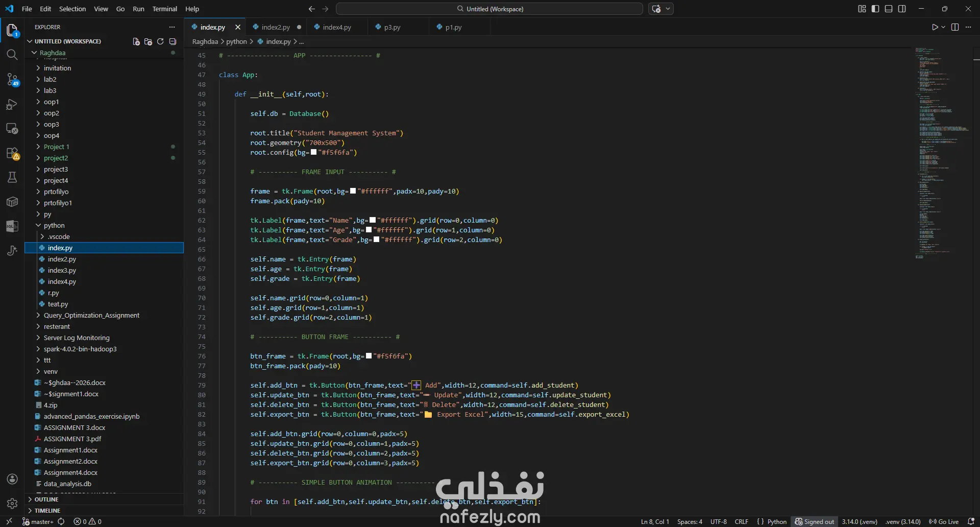Create a new file in workspace explorer
The image size is (980, 527).
click(136, 41)
